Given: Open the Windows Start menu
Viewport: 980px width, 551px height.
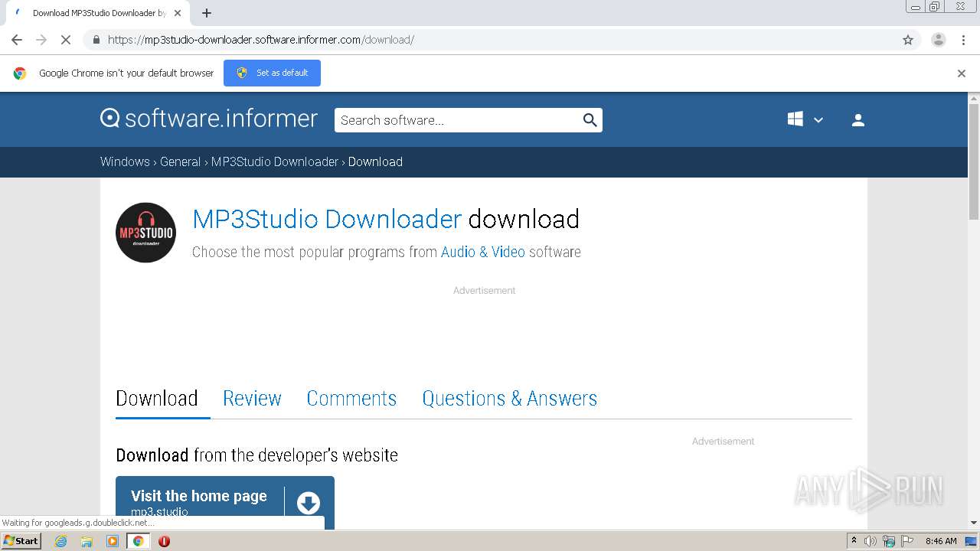Looking at the screenshot, I should (21, 541).
